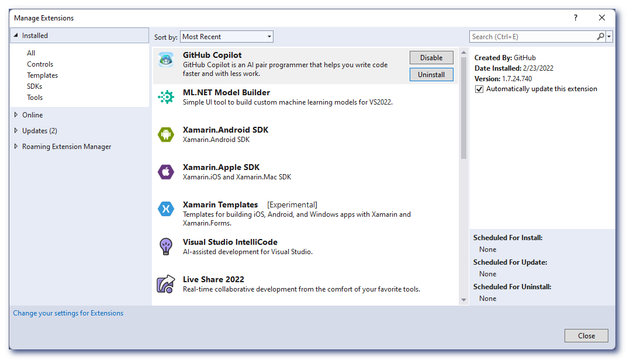Select the Xamarin.Apple SDK entry title
Viewport: 630px width, 364px height.
(221, 167)
